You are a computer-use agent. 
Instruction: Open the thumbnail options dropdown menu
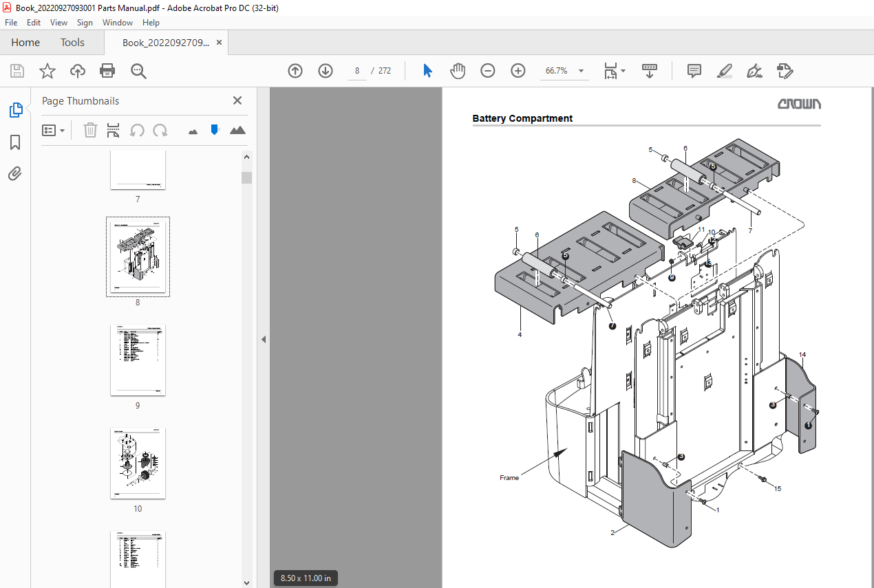tap(54, 130)
